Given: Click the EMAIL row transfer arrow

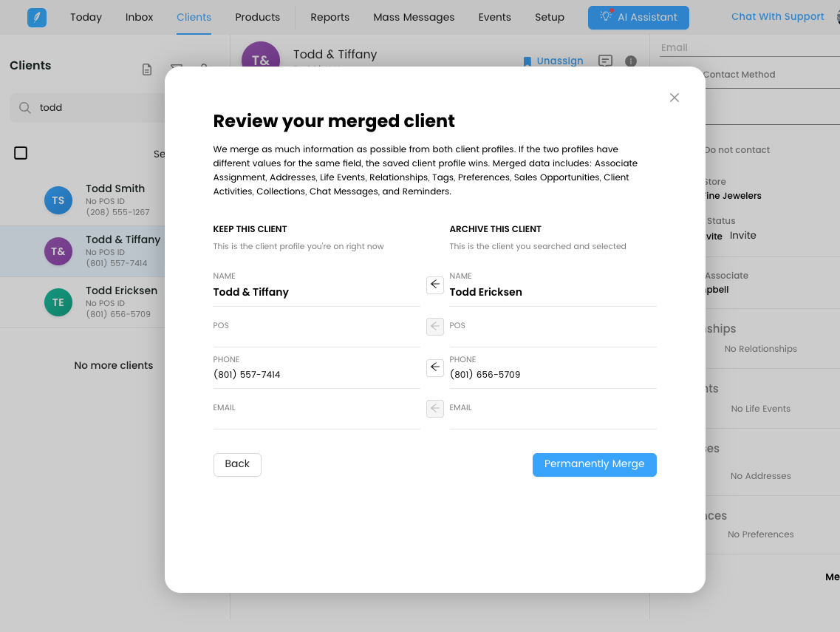Looking at the screenshot, I should coord(435,409).
